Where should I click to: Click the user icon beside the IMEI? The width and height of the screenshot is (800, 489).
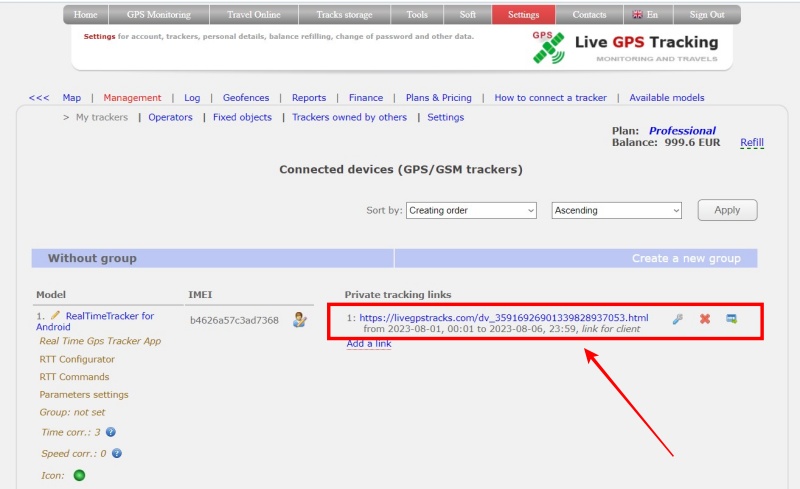point(299,320)
